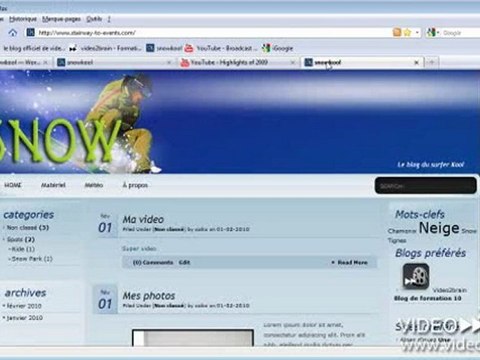Image resolution: width=480 pixels, height=360 pixels.
Task: Switch to the second snowkool tab
Action: pos(113,62)
